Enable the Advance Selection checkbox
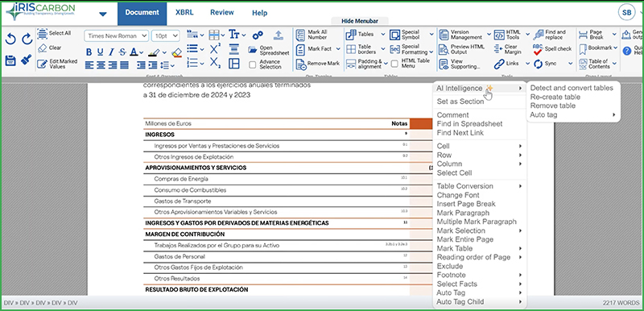 [253, 64]
